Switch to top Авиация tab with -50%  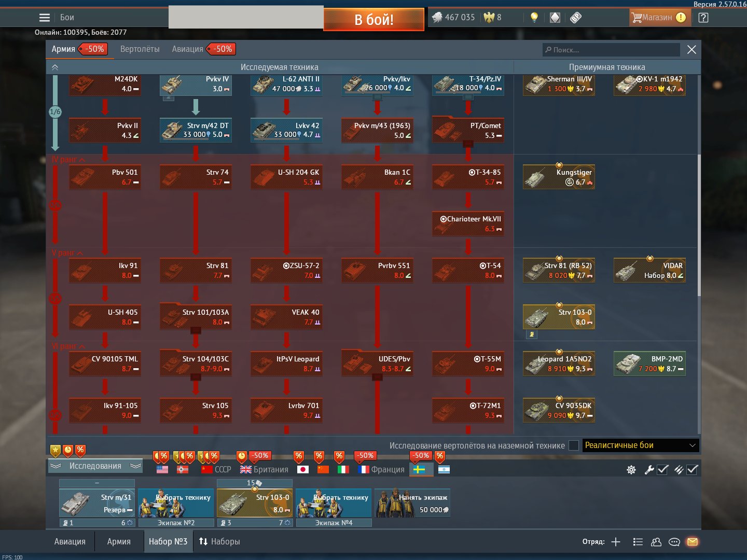pos(203,49)
